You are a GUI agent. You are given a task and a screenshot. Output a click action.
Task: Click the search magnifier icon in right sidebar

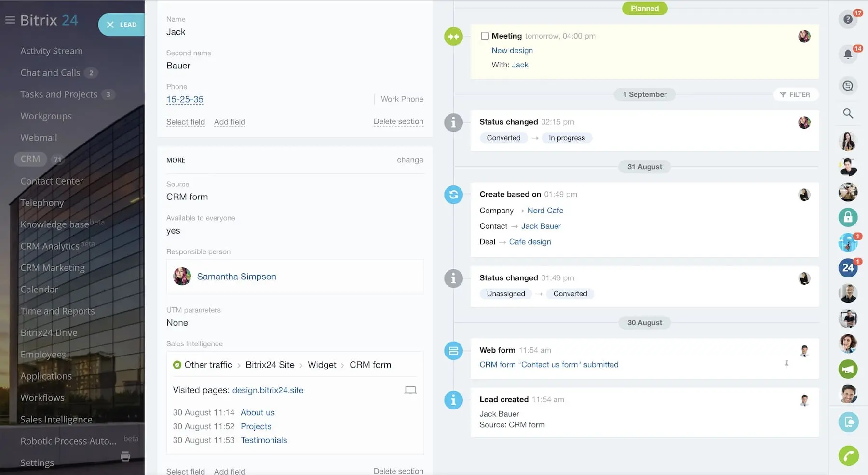[x=848, y=114]
